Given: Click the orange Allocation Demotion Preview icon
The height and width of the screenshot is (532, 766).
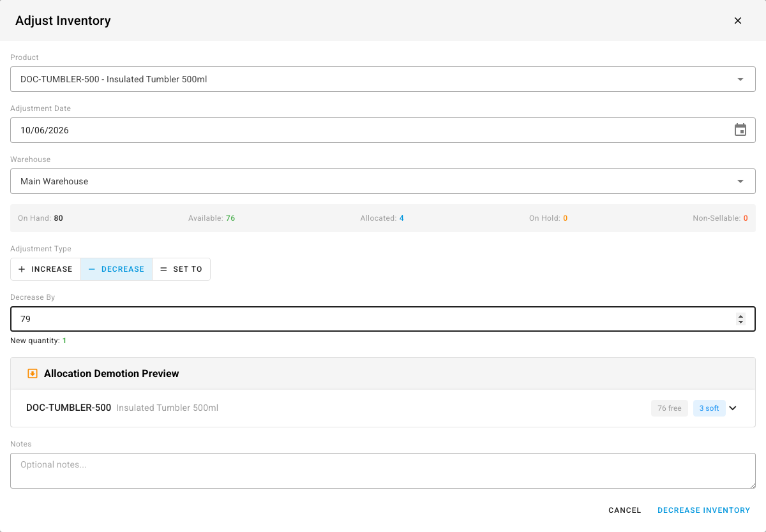Looking at the screenshot, I should tap(33, 374).
